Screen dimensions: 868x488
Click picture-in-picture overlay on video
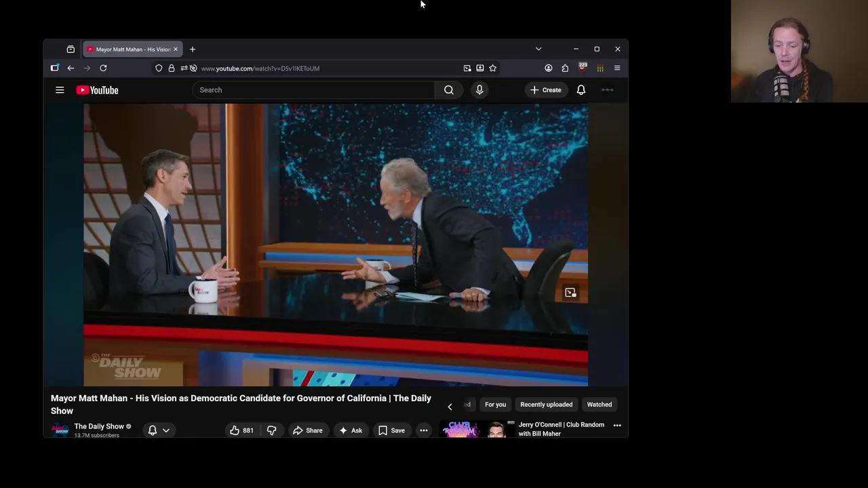(x=570, y=293)
